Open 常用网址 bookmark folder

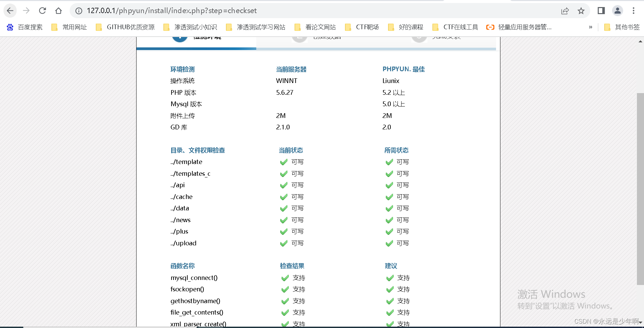click(69, 27)
